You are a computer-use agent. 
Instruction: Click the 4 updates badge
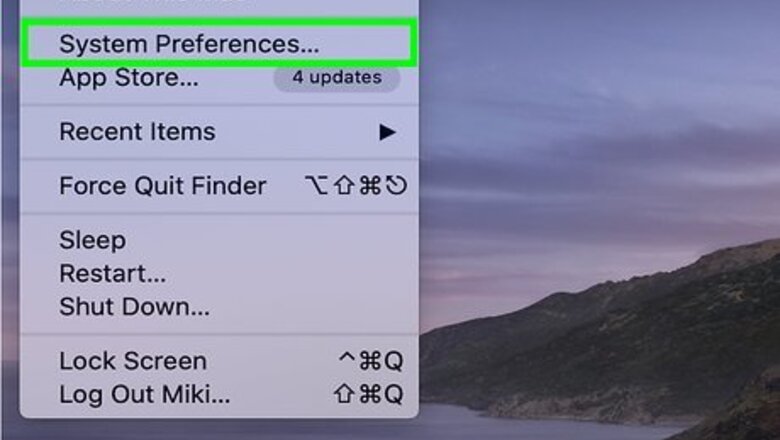(337, 78)
